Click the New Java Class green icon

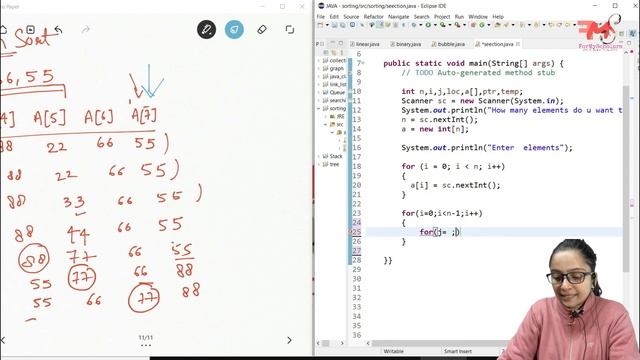coord(481,25)
